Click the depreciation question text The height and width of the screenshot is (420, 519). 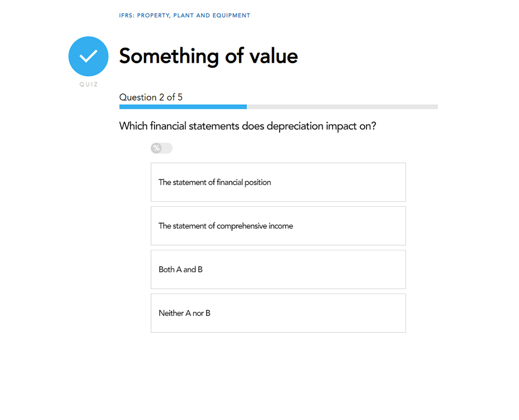pos(248,125)
